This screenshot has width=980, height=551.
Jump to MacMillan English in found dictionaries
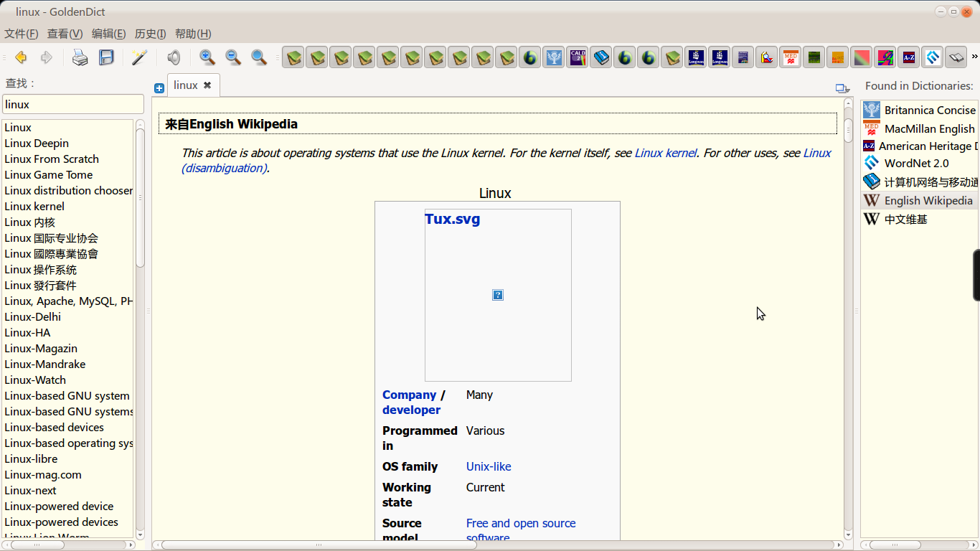[920, 128]
